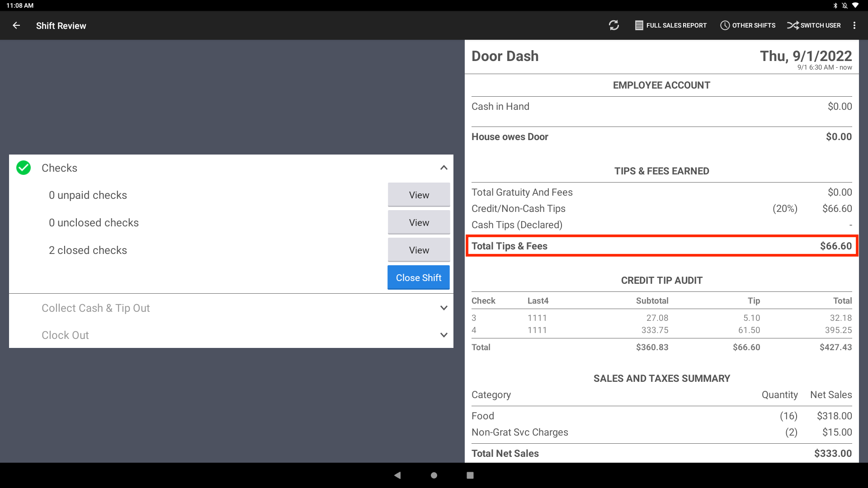The width and height of the screenshot is (868, 488).
Task: Collapse the Checks section chevron
Action: click(x=443, y=168)
